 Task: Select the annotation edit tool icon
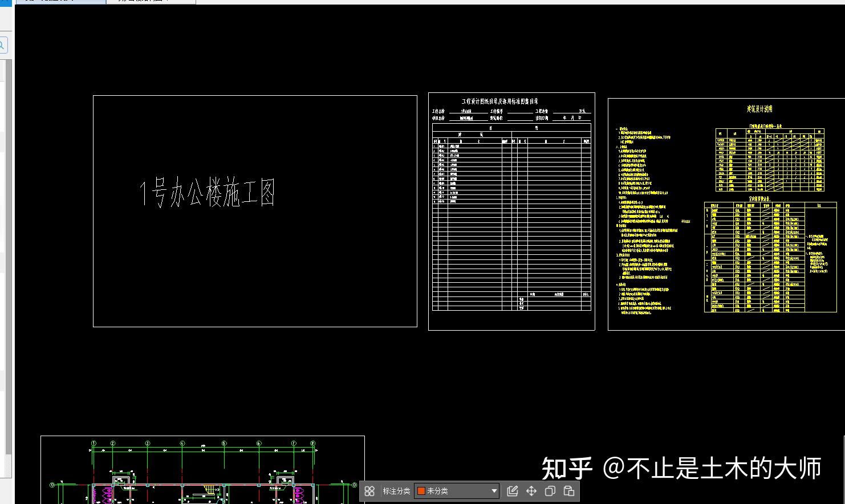tap(513, 490)
